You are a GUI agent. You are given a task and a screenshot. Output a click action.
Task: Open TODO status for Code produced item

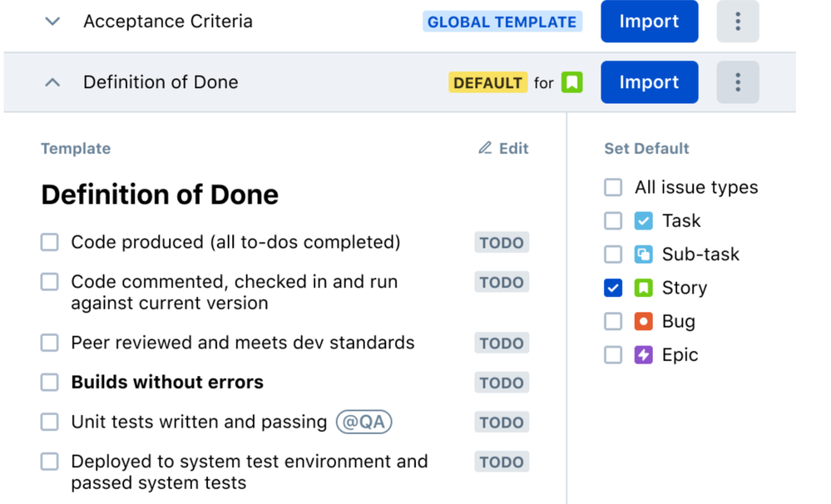click(502, 243)
